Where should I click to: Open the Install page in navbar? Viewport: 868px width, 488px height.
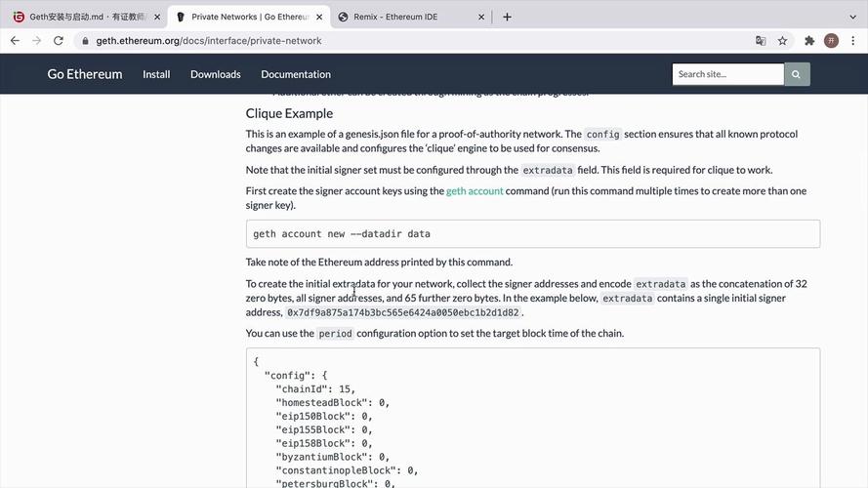click(156, 74)
